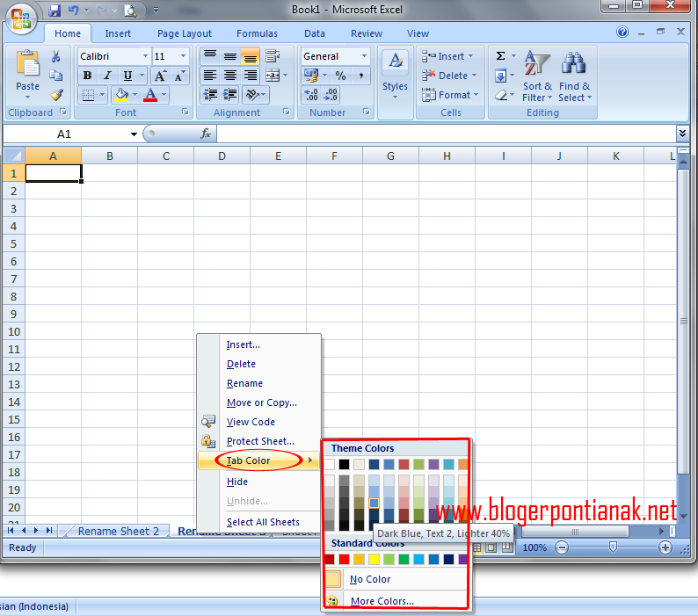698x616 pixels.
Task: Open Print Preview from Quick Access toolbar
Action: tap(130, 11)
